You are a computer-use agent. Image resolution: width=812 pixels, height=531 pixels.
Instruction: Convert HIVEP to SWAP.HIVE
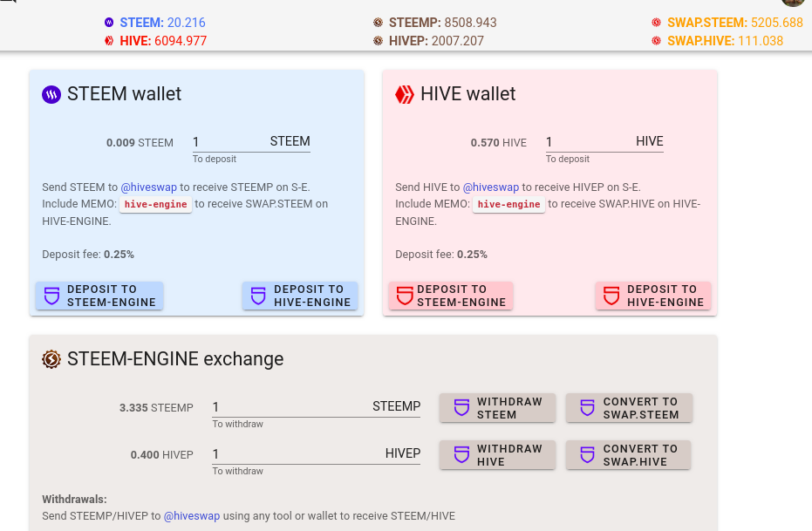coord(628,455)
